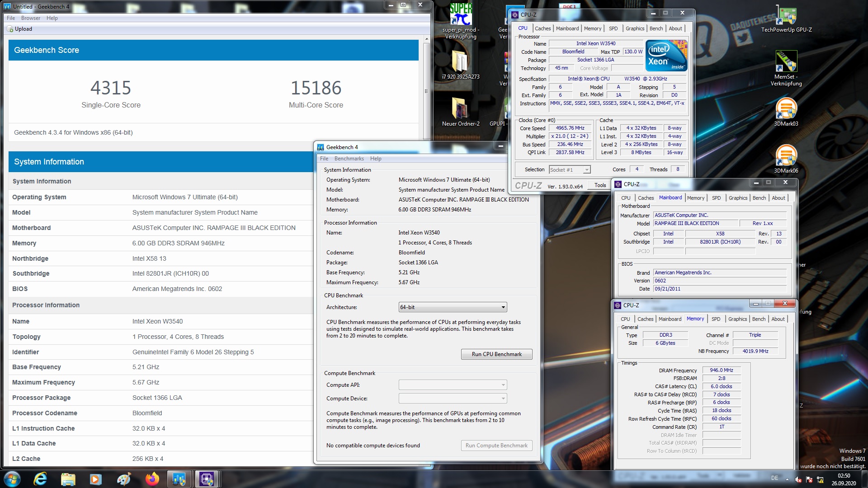Click the Motherboard row in System Information
Viewport: 868px width, 488px height.
coord(160,228)
